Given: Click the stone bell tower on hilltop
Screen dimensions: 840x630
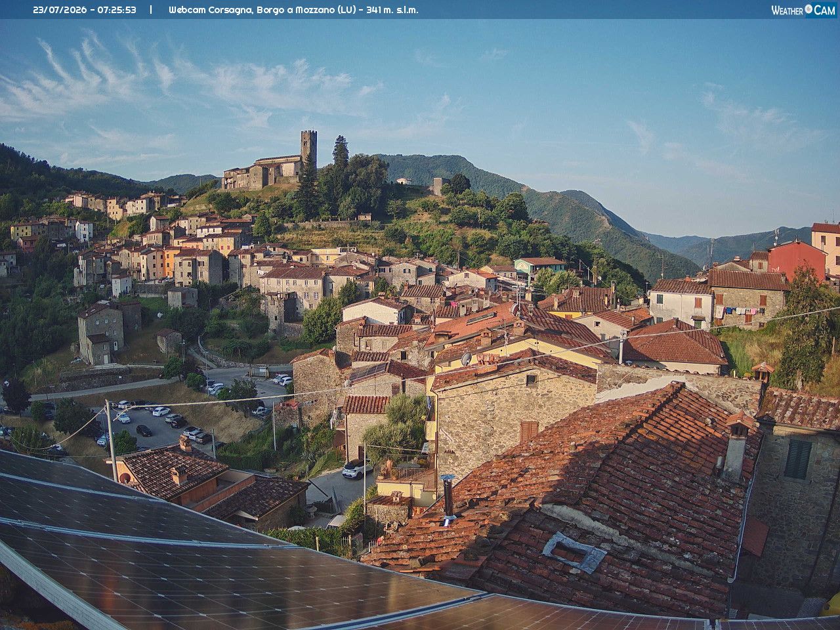Looking at the screenshot, I should [308, 150].
